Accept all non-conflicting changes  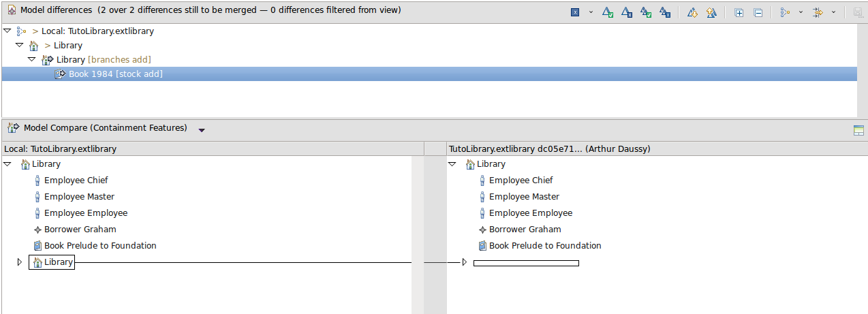point(646,13)
